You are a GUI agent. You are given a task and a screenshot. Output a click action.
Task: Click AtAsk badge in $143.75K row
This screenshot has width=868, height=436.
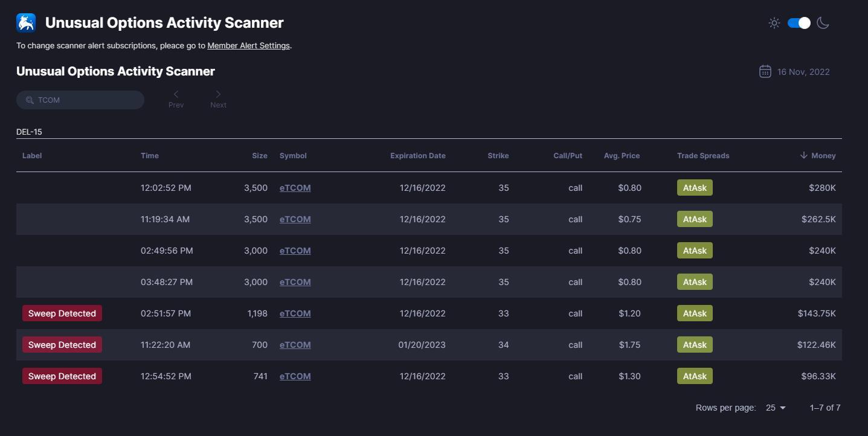coord(695,313)
